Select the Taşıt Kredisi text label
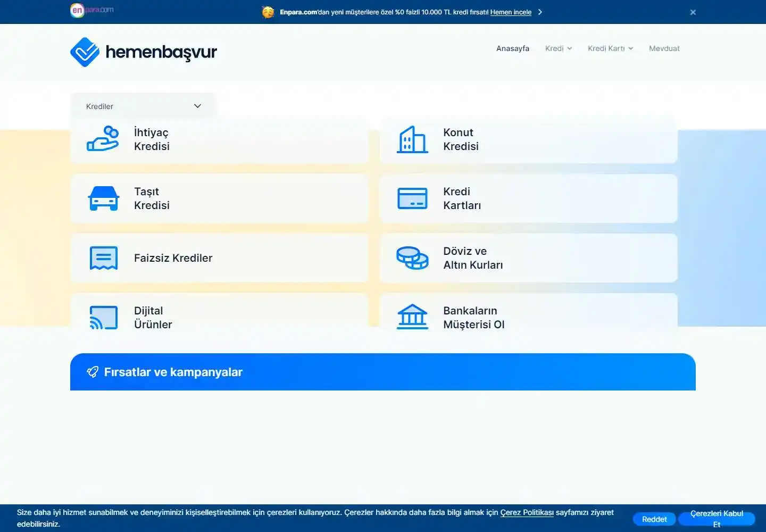Screen dimensions: 766x532 152,198
